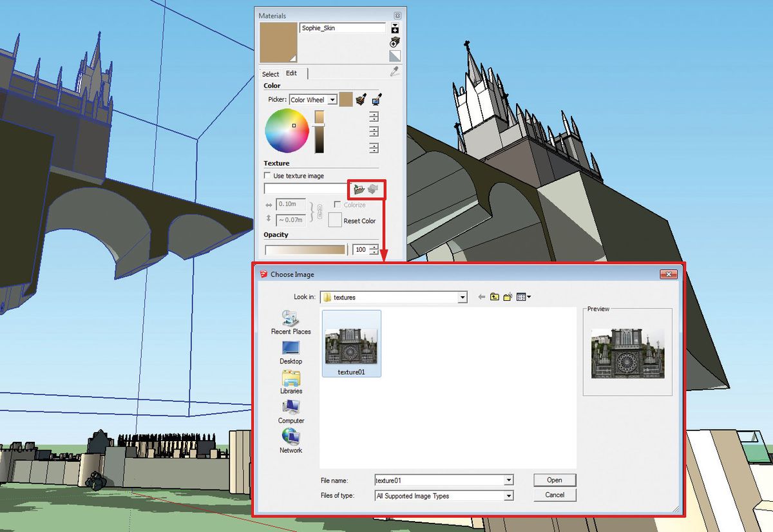Click the Match Color on Screen icon
Screen dimensions: 773x532
(x=375, y=100)
